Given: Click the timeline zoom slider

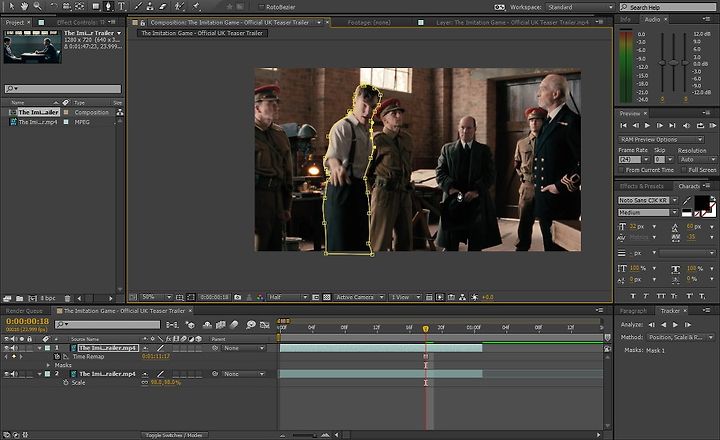Looking at the screenshot, I should (303, 435).
